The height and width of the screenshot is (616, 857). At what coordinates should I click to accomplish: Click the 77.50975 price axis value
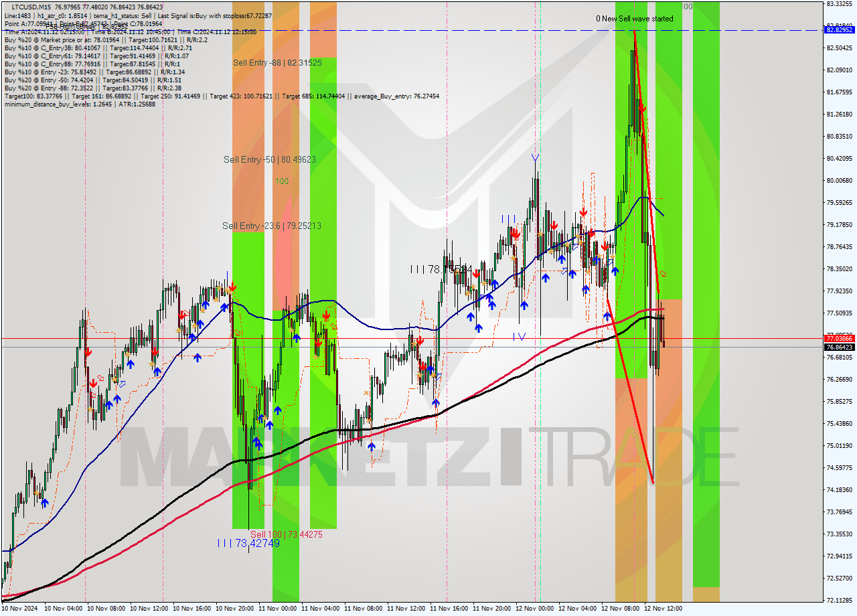point(839,313)
